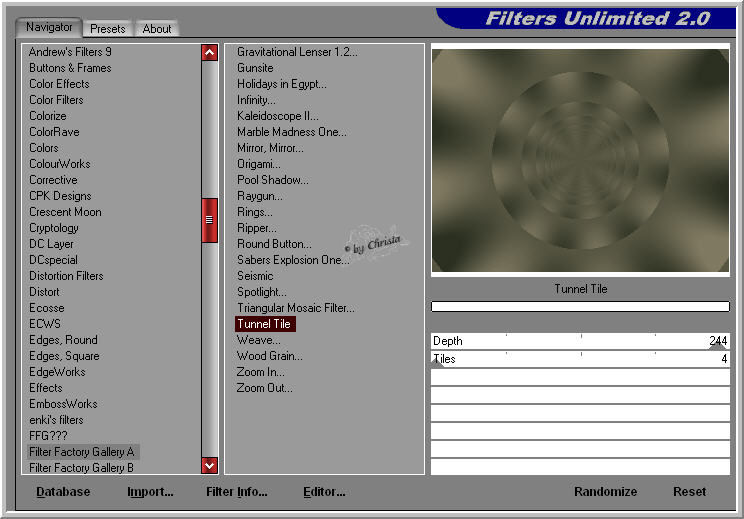Select Distort category
The image size is (744, 519).
(x=44, y=292)
